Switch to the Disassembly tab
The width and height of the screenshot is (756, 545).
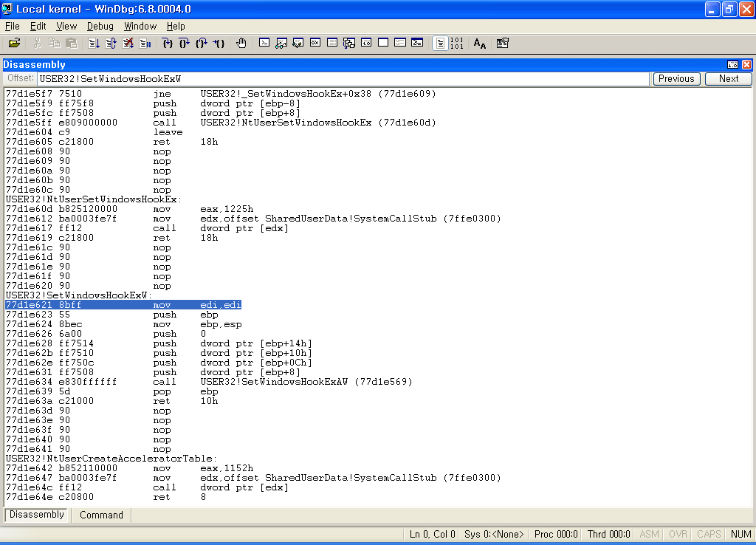click(37, 515)
